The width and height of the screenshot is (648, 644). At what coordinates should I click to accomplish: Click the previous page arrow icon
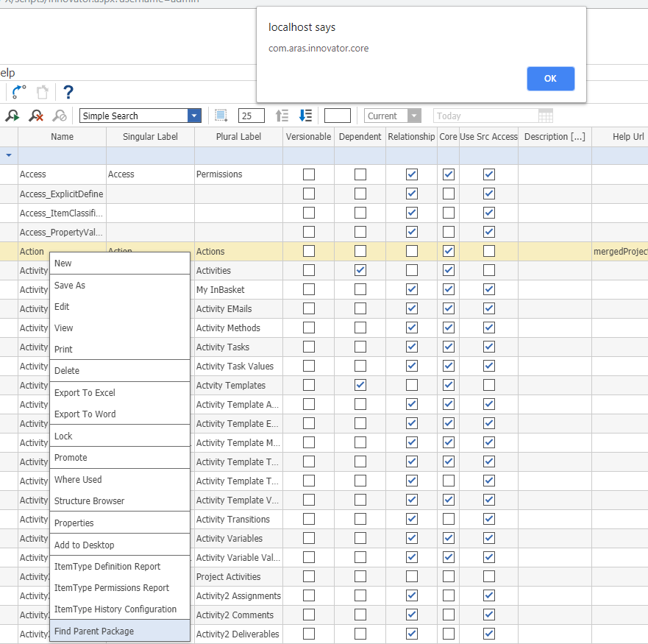(x=282, y=116)
